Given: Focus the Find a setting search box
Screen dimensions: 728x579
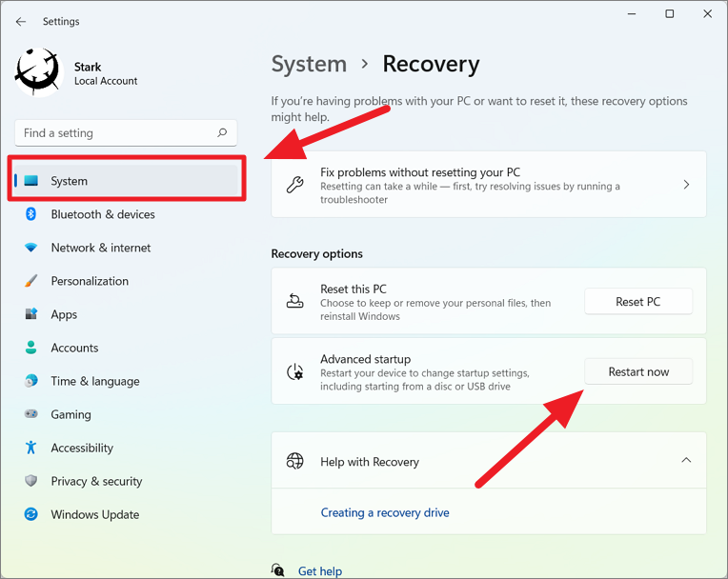Looking at the screenshot, I should click(126, 132).
